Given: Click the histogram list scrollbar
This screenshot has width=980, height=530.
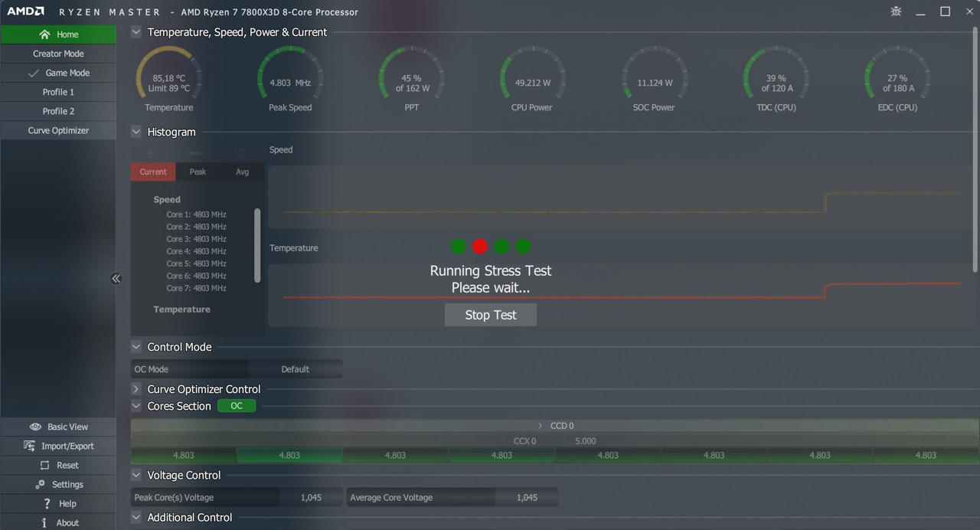Looking at the screenshot, I should click(x=257, y=245).
